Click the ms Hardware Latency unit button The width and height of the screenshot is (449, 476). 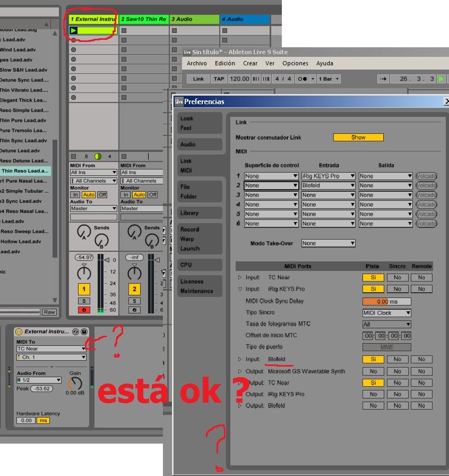click(44, 420)
